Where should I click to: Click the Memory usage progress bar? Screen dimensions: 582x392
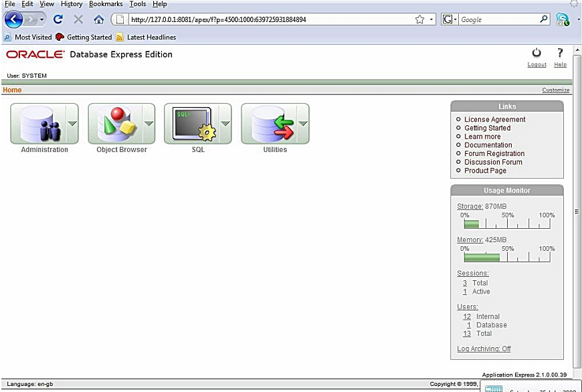click(507, 258)
